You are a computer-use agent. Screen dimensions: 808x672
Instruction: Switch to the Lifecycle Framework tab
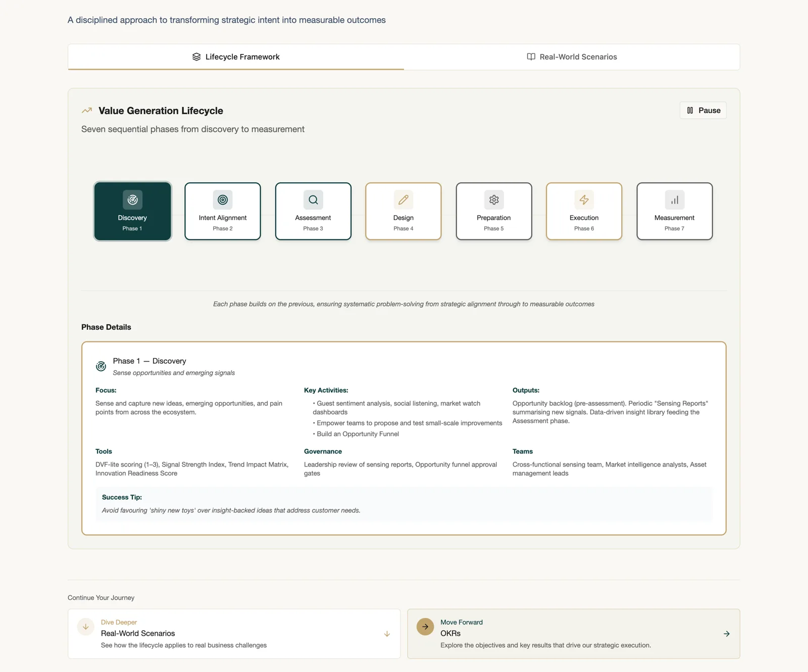pyautogui.click(x=236, y=57)
